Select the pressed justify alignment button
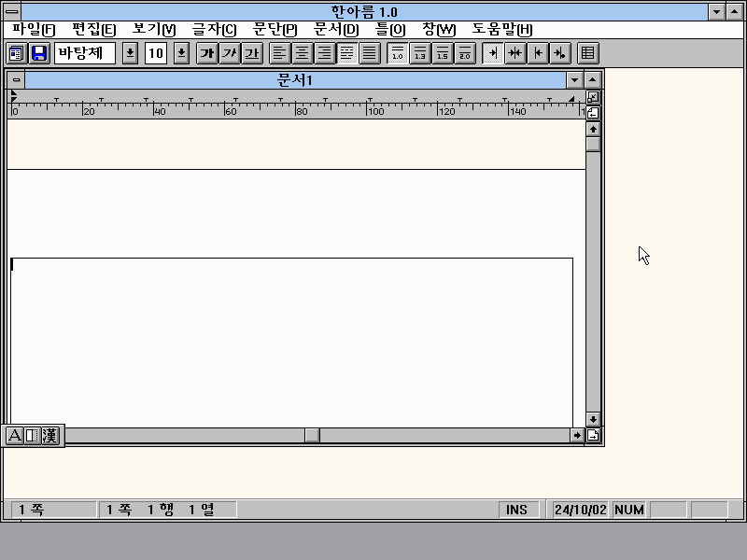This screenshot has width=747, height=560. pos(346,53)
